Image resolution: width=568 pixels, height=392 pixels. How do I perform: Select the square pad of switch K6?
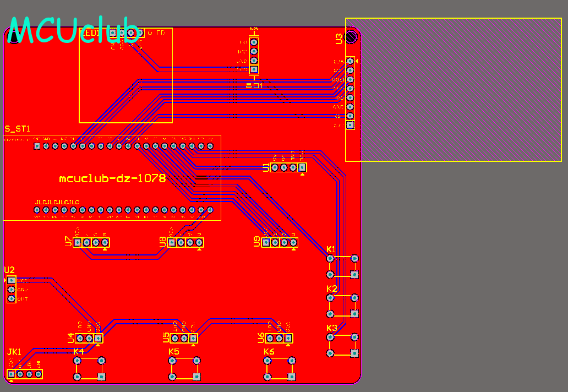[x=292, y=377]
